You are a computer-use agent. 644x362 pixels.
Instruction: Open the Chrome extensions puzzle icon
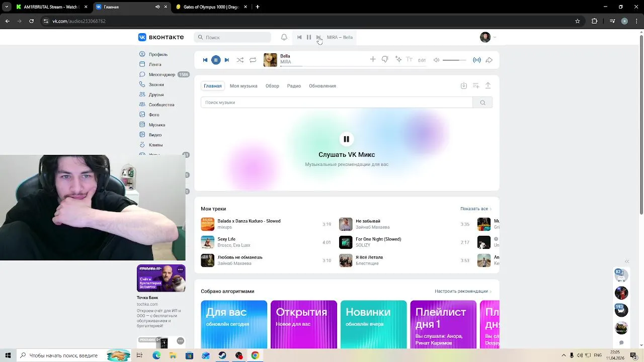(595, 21)
